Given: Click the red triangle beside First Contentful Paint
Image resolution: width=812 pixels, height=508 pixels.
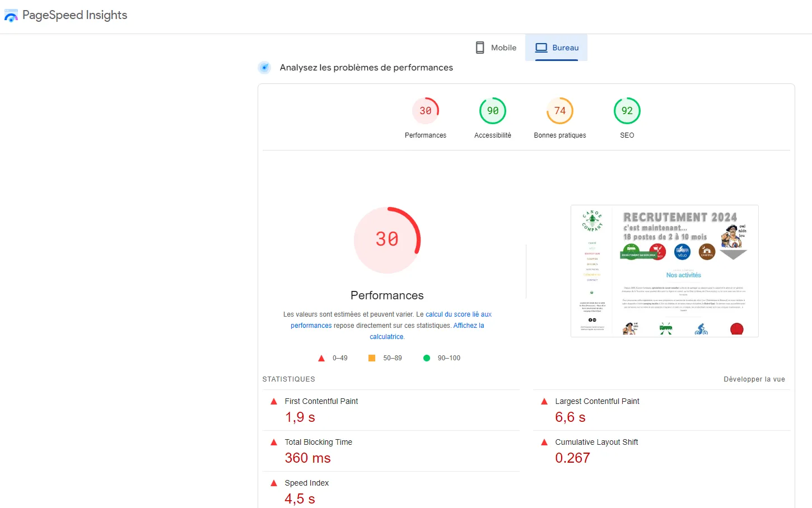Looking at the screenshot, I should (274, 401).
